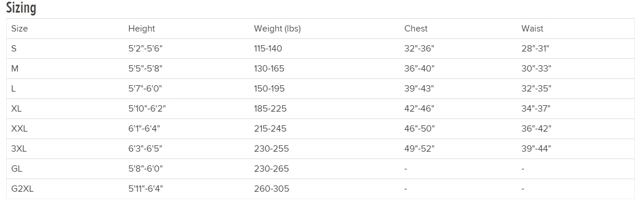The width and height of the screenshot is (644, 206).
Task: Click the GL size row label
Action: 17,169
